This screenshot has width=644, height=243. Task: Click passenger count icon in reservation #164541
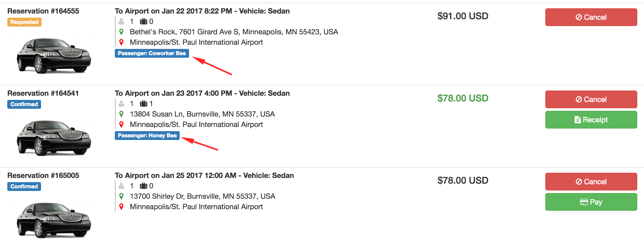coord(121,104)
